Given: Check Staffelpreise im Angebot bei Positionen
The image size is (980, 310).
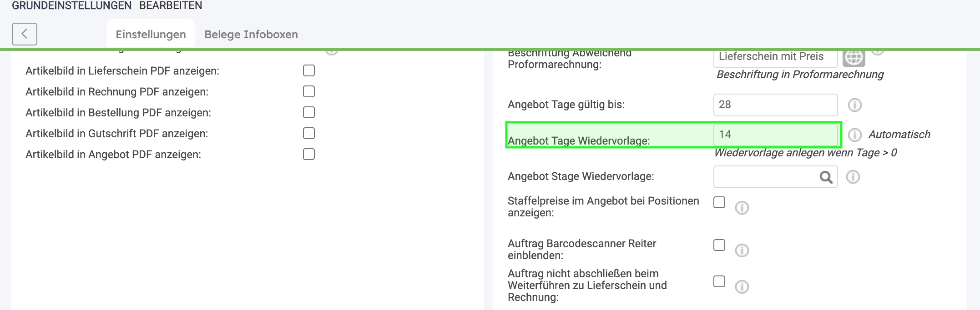Looking at the screenshot, I should [x=719, y=202].
